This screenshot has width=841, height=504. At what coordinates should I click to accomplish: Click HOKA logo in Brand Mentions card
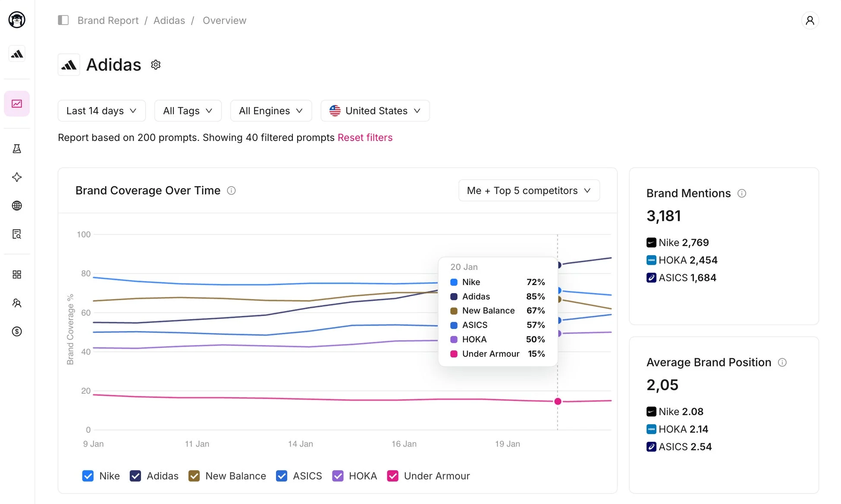pos(651,260)
